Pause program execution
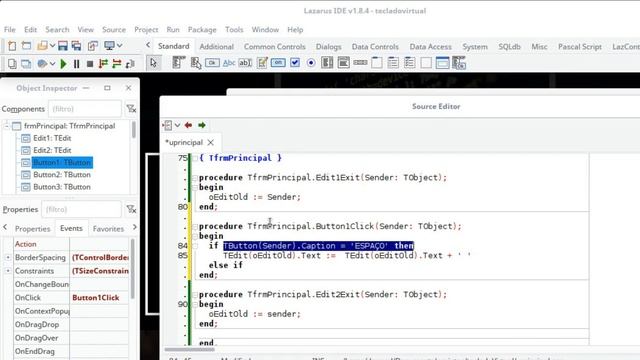The height and width of the screenshot is (360, 640). pos(76,64)
